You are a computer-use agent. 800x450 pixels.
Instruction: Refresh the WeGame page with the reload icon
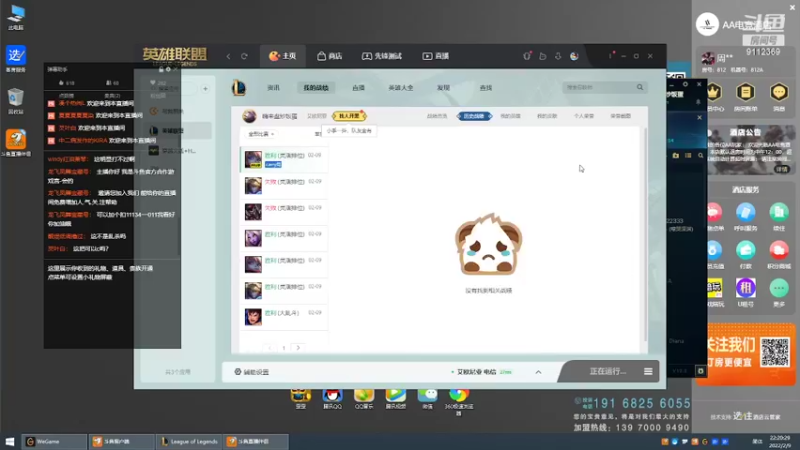244,56
